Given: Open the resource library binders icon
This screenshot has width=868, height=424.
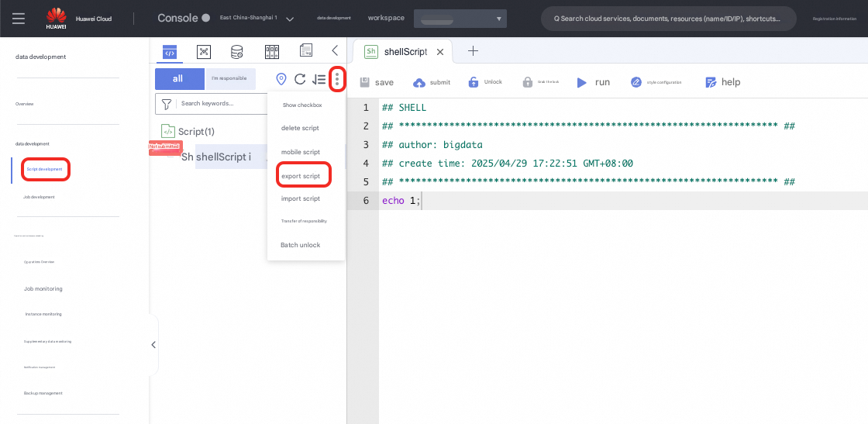Looking at the screenshot, I should click(x=271, y=51).
